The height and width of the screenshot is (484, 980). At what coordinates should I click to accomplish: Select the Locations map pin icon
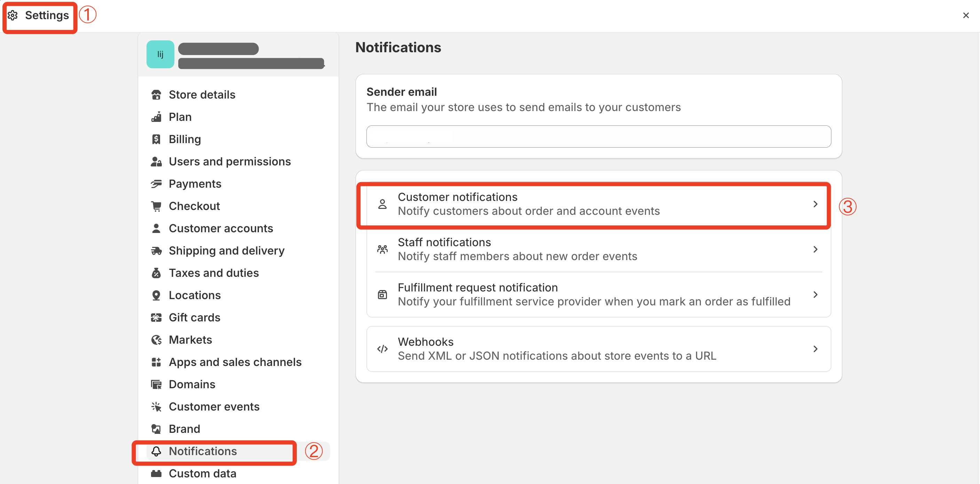(156, 295)
